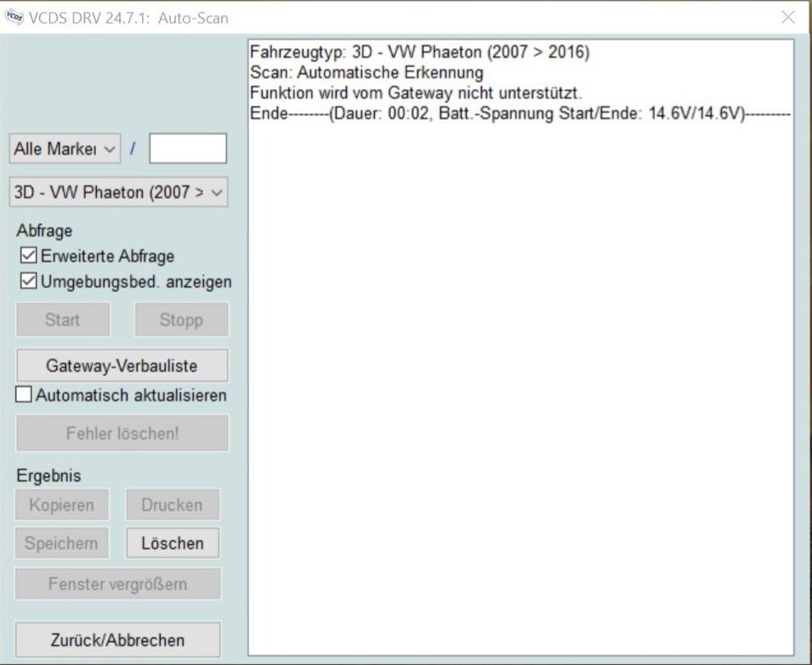Click the Abfrage section label
812x665 pixels.
click(44, 230)
